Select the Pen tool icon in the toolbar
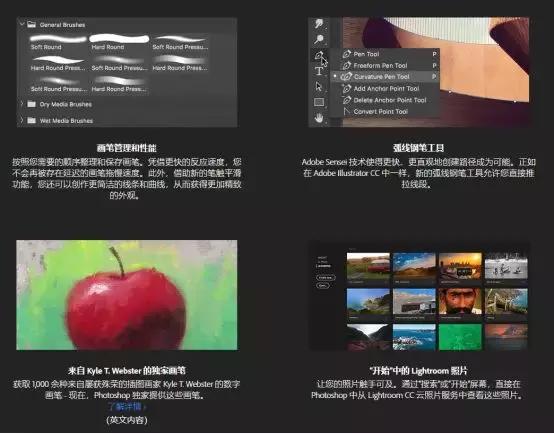Image resolution: width=554 pixels, height=434 pixels. [318, 55]
